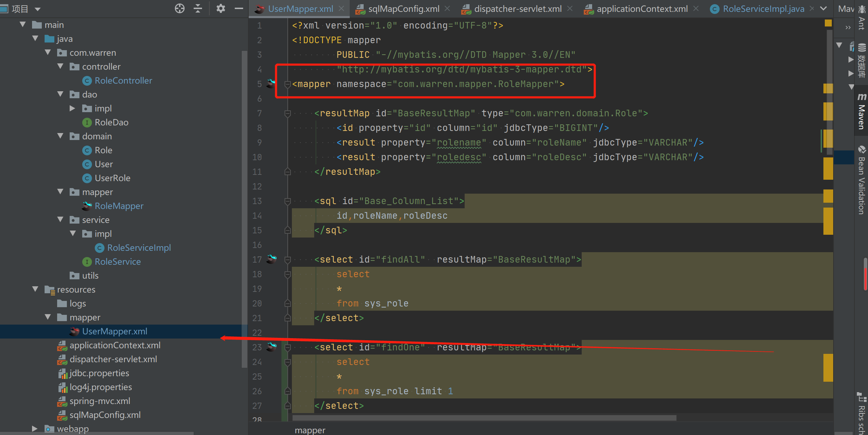The height and width of the screenshot is (435, 868).
Task: Hide the project tool window
Action: [x=239, y=8]
